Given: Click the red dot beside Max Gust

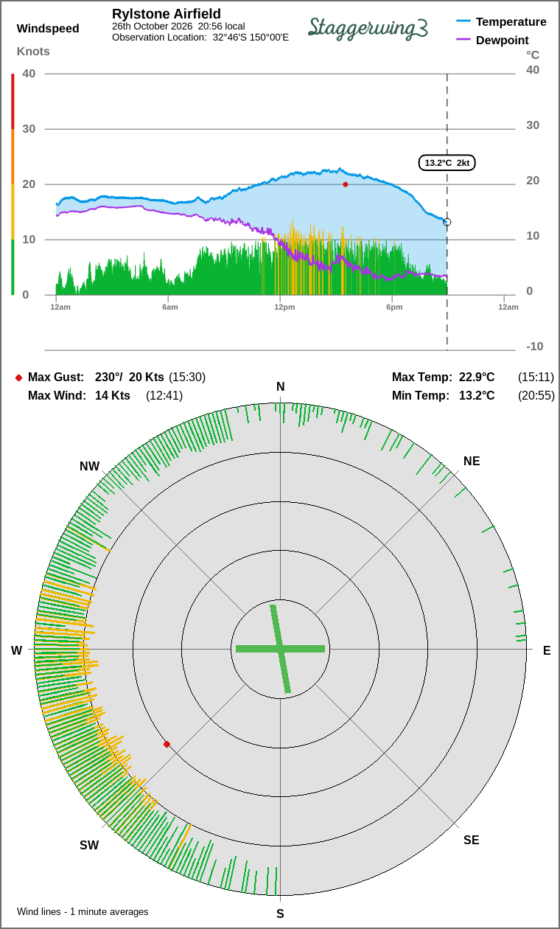Looking at the screenshot, I should (18, 377).
